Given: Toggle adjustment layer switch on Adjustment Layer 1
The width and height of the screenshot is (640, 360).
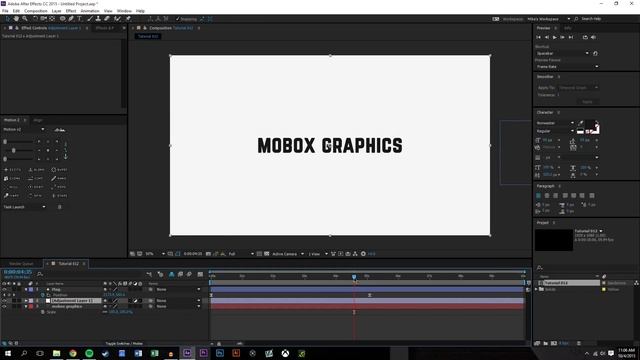Looking at the screenshot, I should [136, 300].
